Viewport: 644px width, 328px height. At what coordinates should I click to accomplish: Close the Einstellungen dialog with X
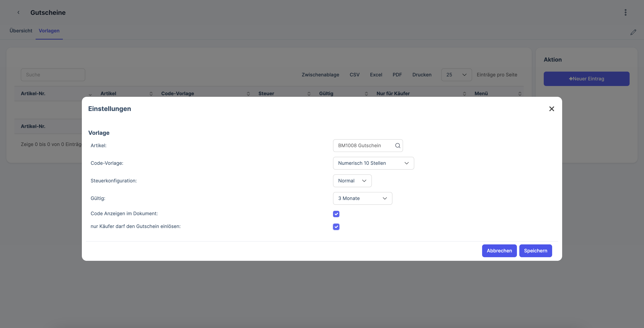[x=552, y=109]
